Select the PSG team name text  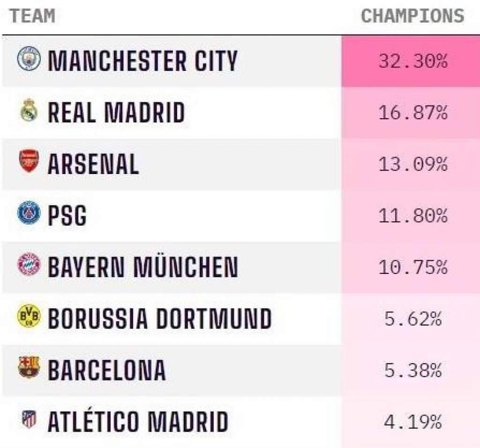67,215
